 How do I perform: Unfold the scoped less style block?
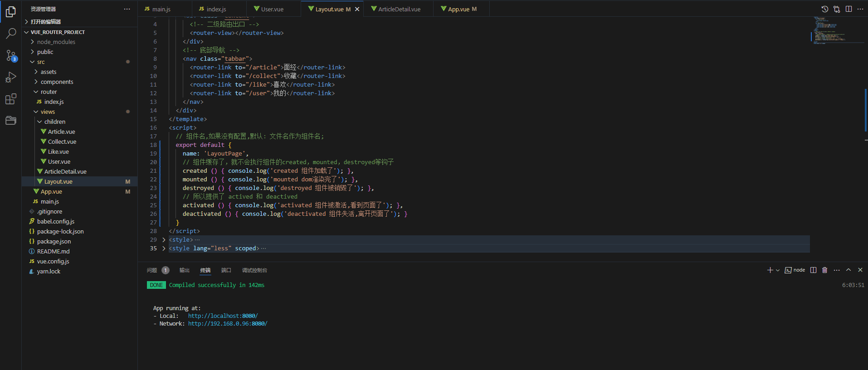pos(164,248)
